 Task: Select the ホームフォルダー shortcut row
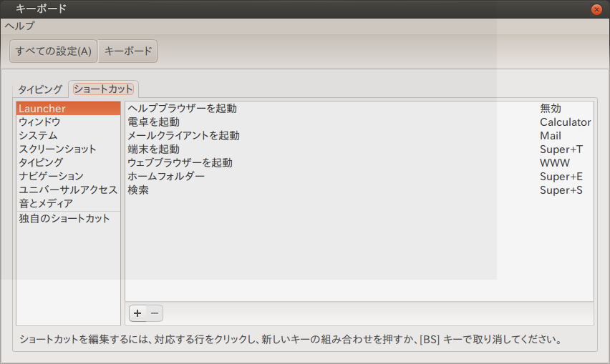point(359,177)
